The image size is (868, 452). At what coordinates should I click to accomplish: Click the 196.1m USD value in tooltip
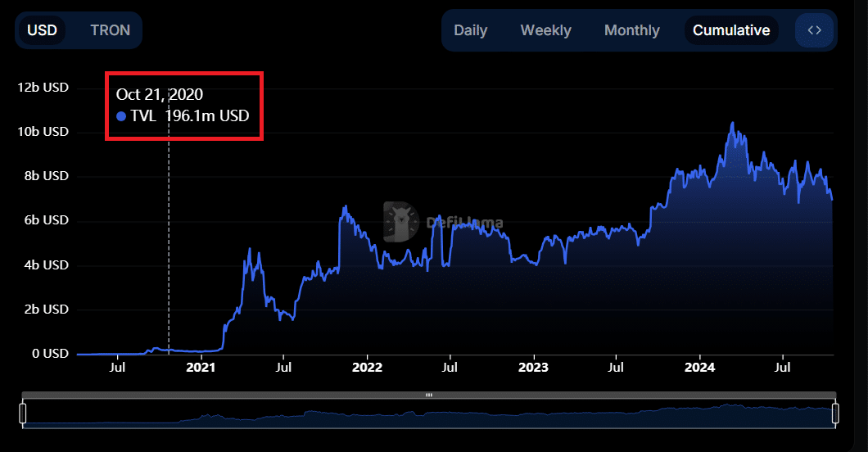[x=206, y=116]
